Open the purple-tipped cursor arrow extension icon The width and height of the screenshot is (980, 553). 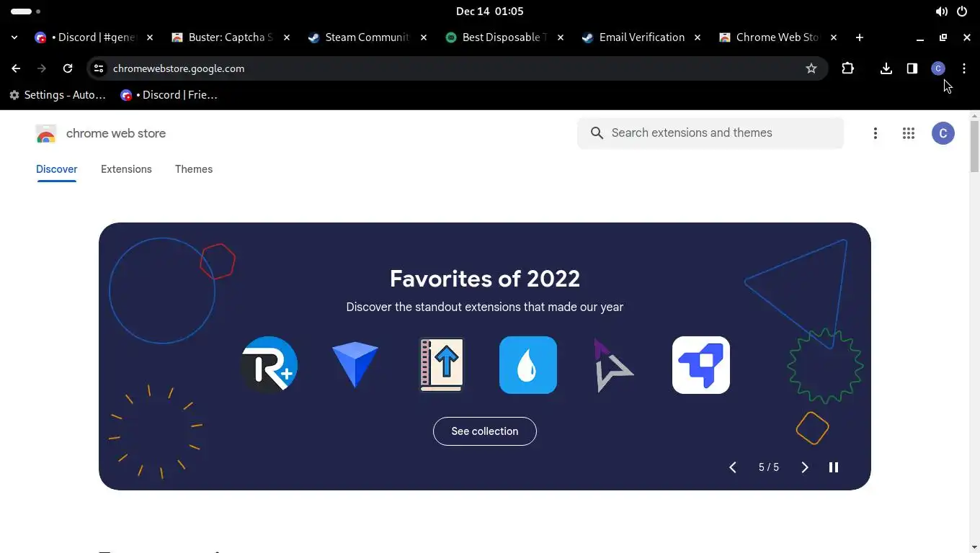pos(612,366)
